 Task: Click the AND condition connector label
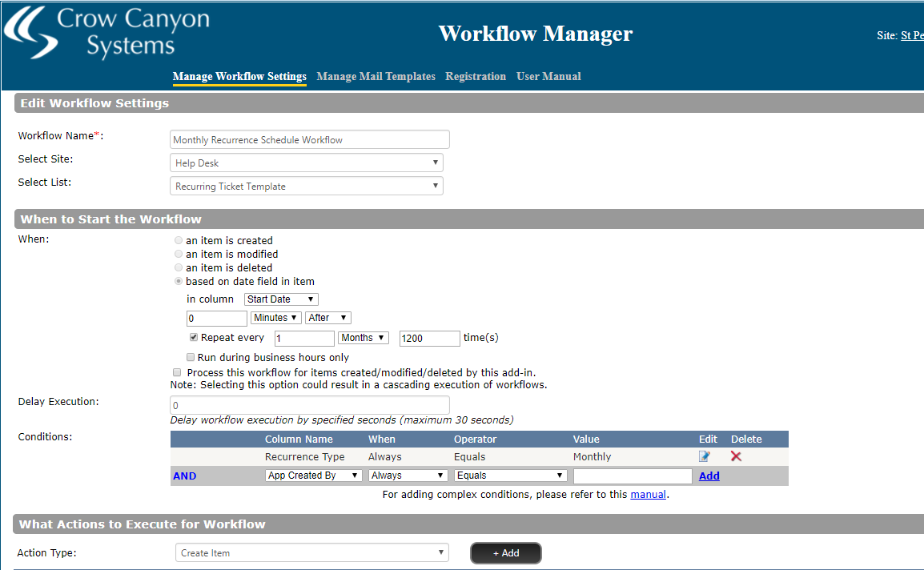(184, 476)
